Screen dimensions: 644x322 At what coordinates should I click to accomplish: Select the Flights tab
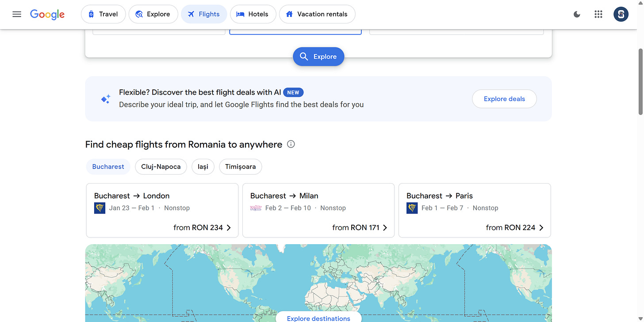pyautogui.click(x=204, y=14)
